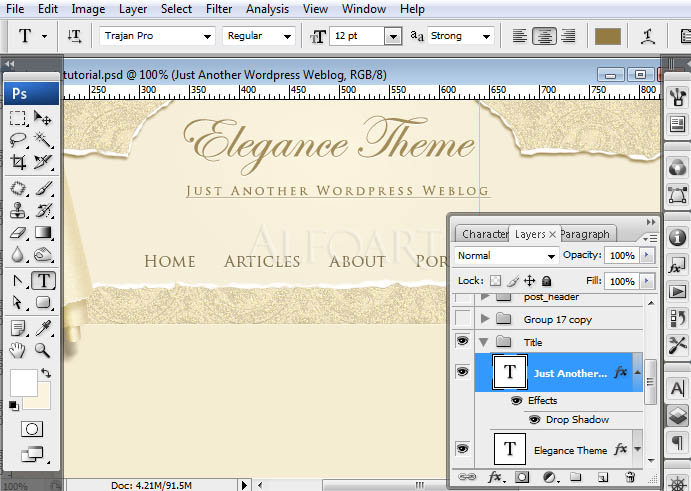Change screen mode button in toolbox
The image size is (691, 491).
pyautogui.click(x=33, y=454)
